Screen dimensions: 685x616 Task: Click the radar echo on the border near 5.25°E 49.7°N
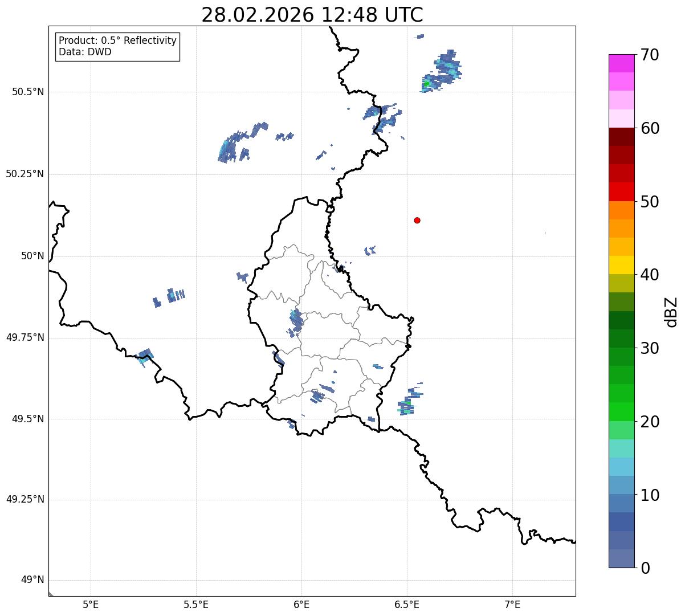(146, 357)
